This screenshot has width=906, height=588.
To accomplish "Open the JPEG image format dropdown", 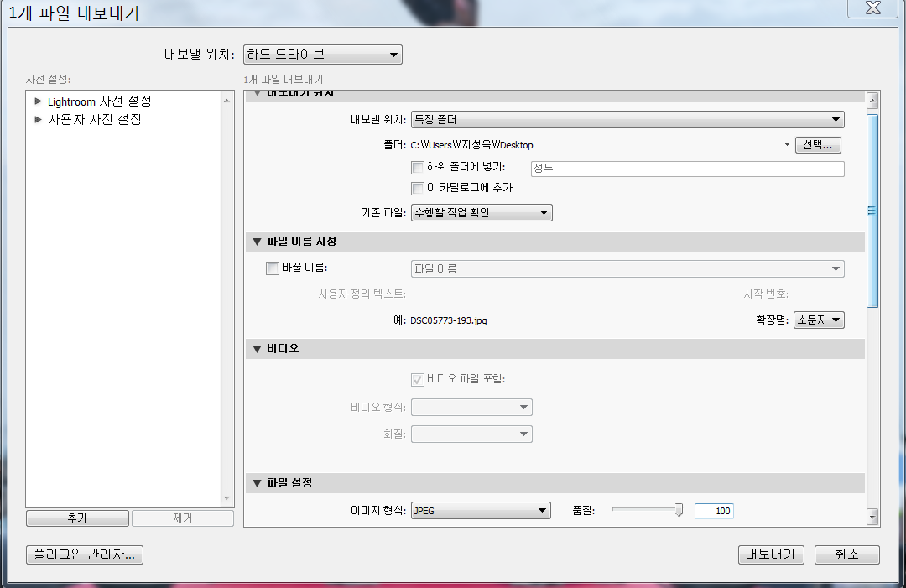I will point(480,510).
